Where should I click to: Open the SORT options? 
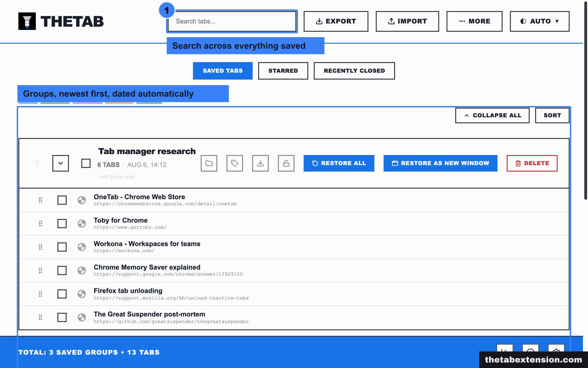click(552, 115)
